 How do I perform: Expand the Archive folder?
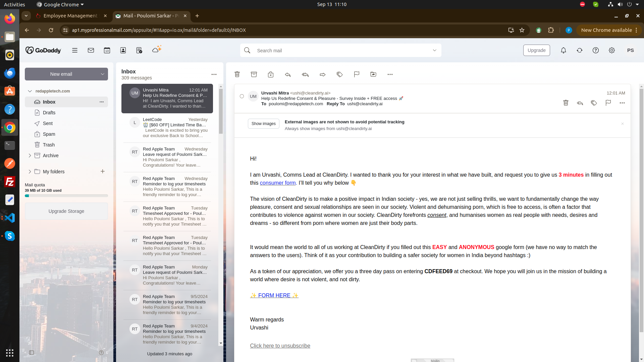coord(30,156)
